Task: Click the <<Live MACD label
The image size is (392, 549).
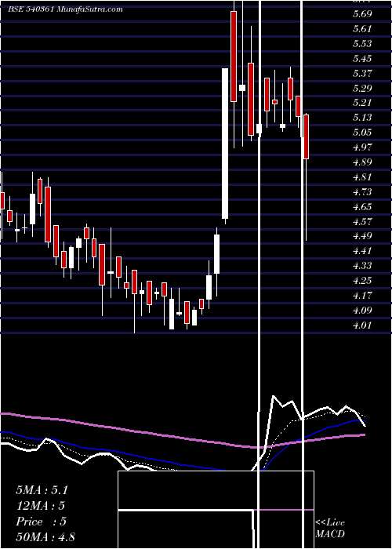Action: point(330,529)
